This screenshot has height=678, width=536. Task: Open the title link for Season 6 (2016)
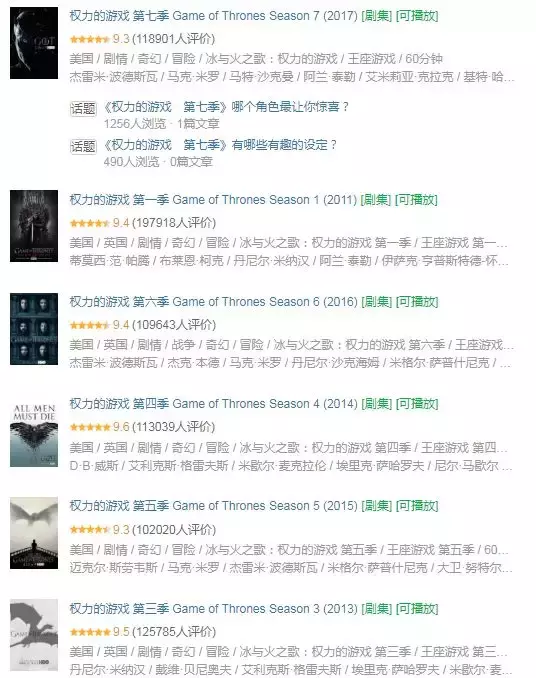[214, 302]
